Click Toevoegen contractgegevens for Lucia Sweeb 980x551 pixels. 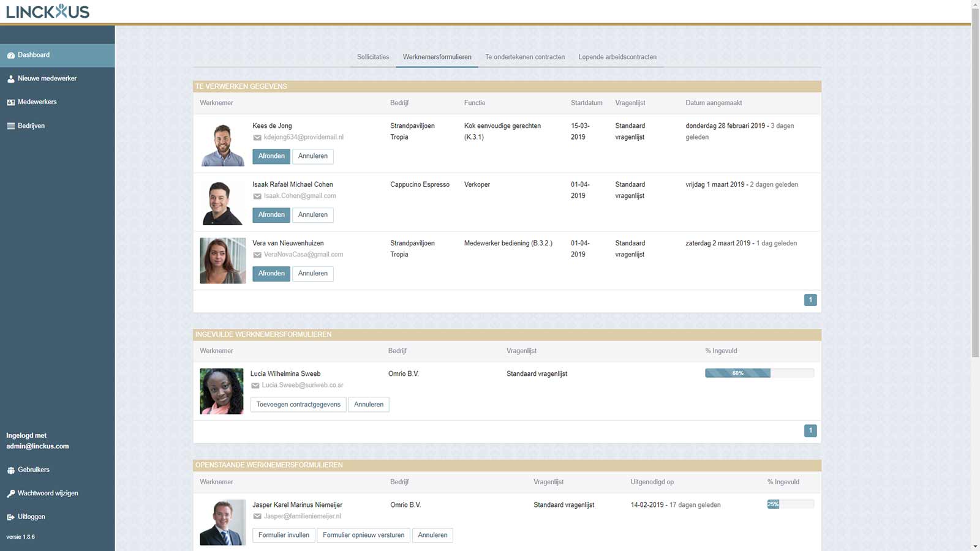(298, 405)
